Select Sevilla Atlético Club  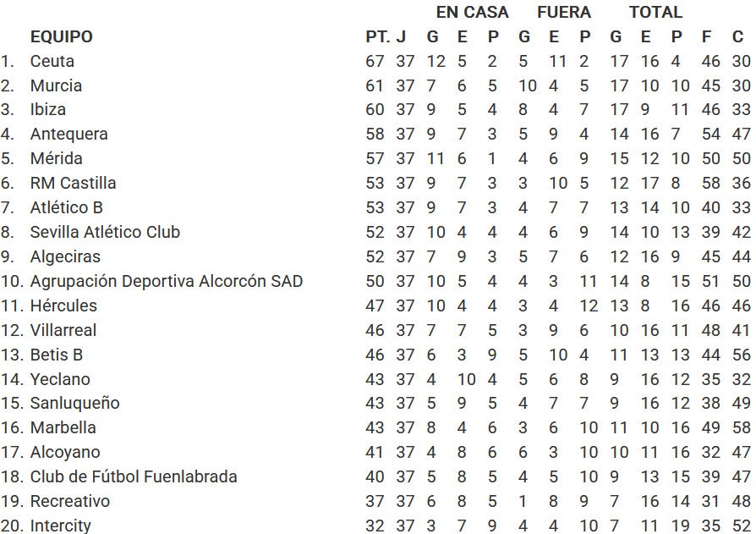point(105,232)
